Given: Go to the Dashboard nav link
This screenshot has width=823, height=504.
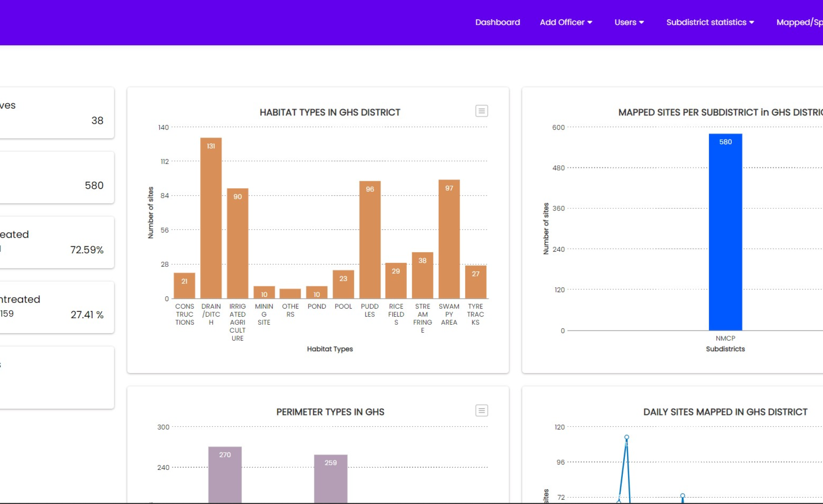Looking at the screenshot, I should point(497,22).
